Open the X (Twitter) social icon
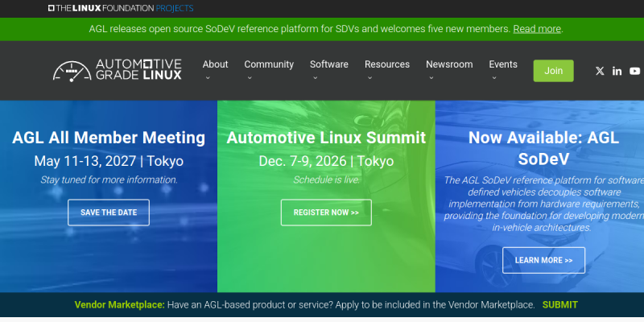Viewport: 644px width, 322px height. (600, 71)
